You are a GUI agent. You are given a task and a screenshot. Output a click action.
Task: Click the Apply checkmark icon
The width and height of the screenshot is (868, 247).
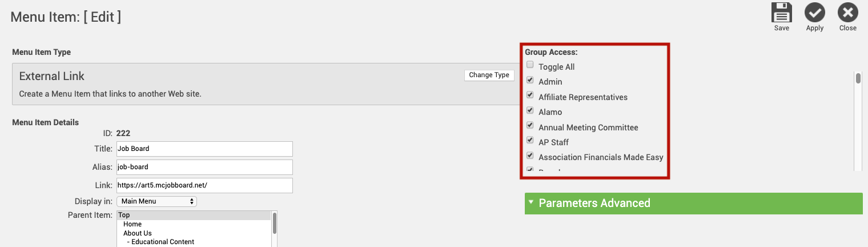click(815, 13)
